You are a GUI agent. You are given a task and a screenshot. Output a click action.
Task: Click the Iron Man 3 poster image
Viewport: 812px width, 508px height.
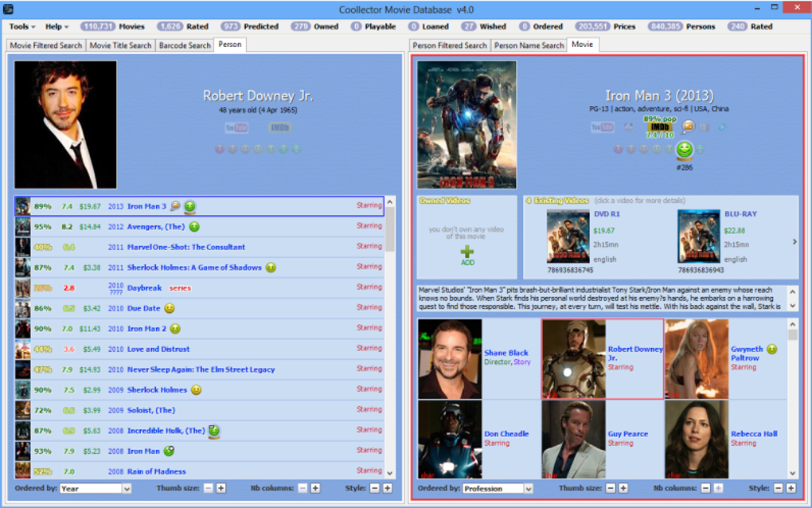tap(467, 125)
